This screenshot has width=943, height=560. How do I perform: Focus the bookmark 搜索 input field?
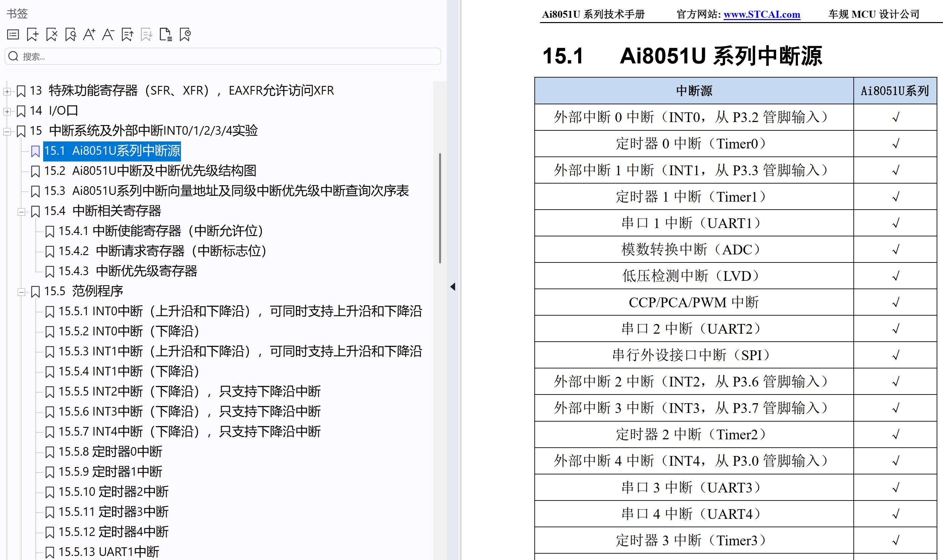pos(223,56)
